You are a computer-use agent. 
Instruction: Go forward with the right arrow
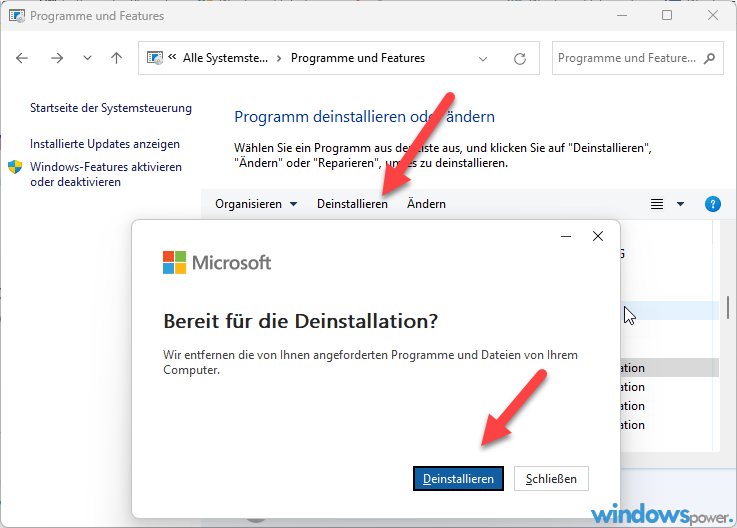[x=57, y=58]
